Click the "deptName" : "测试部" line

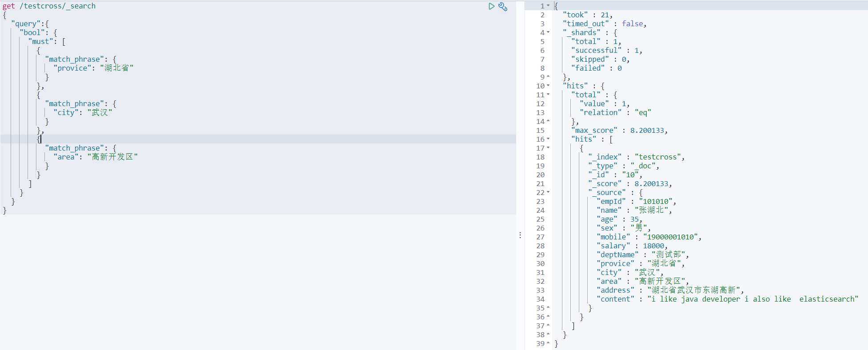(643, 255)
